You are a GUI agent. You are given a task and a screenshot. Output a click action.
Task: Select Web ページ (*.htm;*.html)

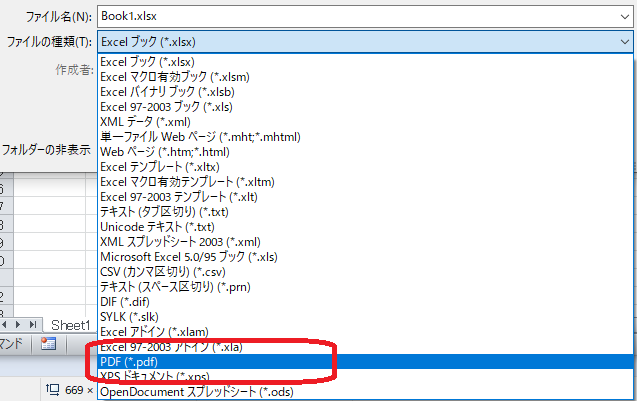[x=366, y=152]
